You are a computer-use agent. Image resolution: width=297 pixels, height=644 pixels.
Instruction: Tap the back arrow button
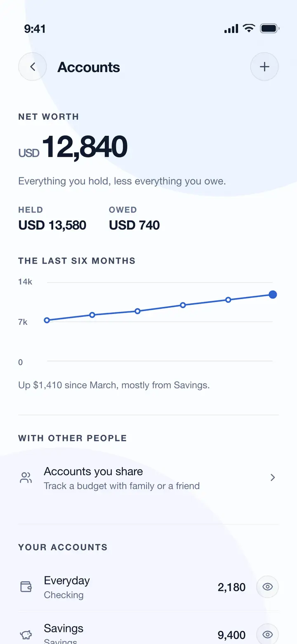(x=32, y=66)
